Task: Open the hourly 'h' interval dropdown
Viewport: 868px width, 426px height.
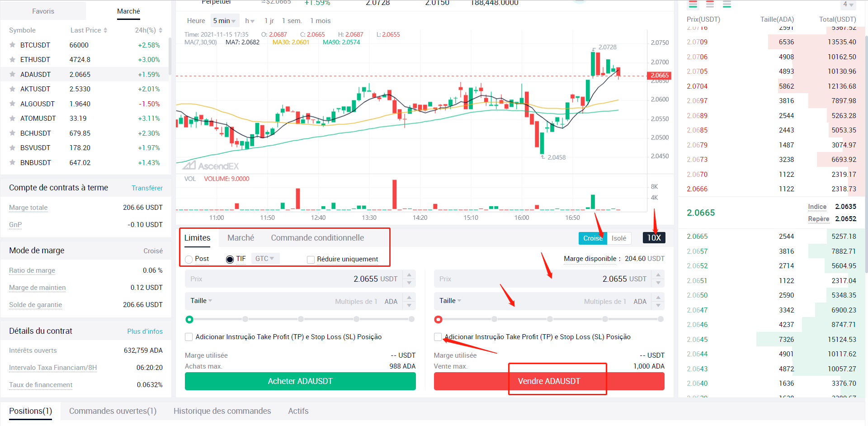Action: click(x=250, y=21)
